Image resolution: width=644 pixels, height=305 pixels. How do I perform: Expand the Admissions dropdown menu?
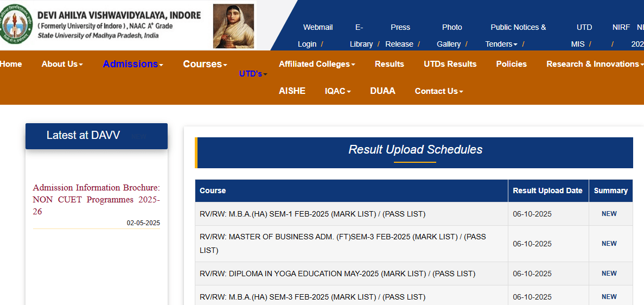click(x=133, y=64)
